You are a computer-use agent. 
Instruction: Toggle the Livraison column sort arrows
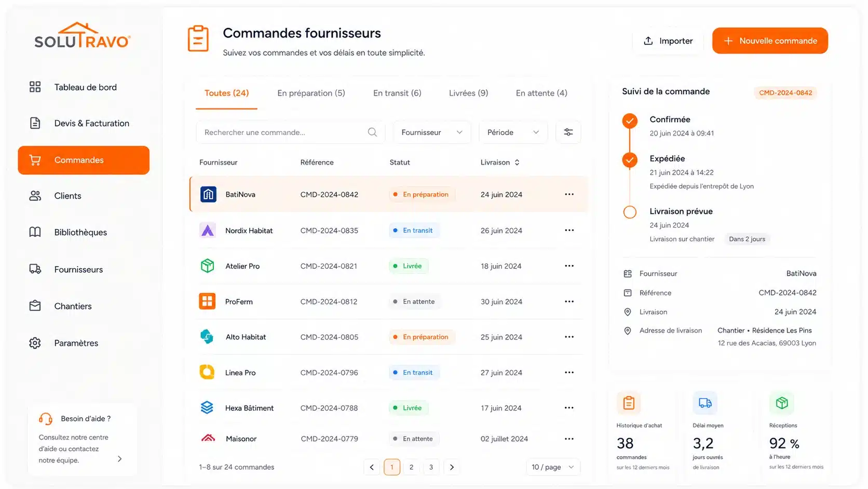517,163
